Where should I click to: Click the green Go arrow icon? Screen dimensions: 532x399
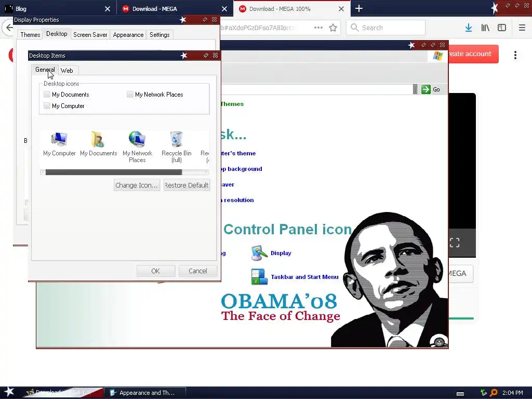pos(426,89)
